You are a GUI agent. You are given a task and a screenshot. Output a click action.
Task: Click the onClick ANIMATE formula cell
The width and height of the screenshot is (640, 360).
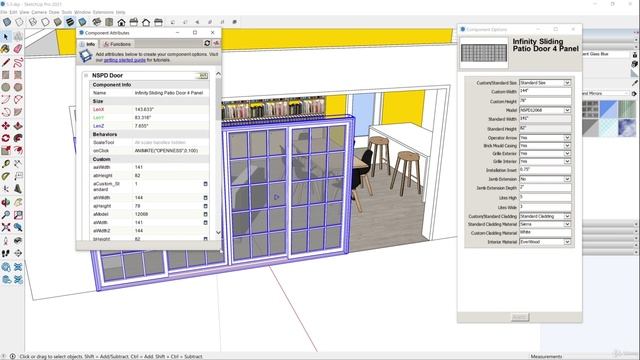click(171, 151)
